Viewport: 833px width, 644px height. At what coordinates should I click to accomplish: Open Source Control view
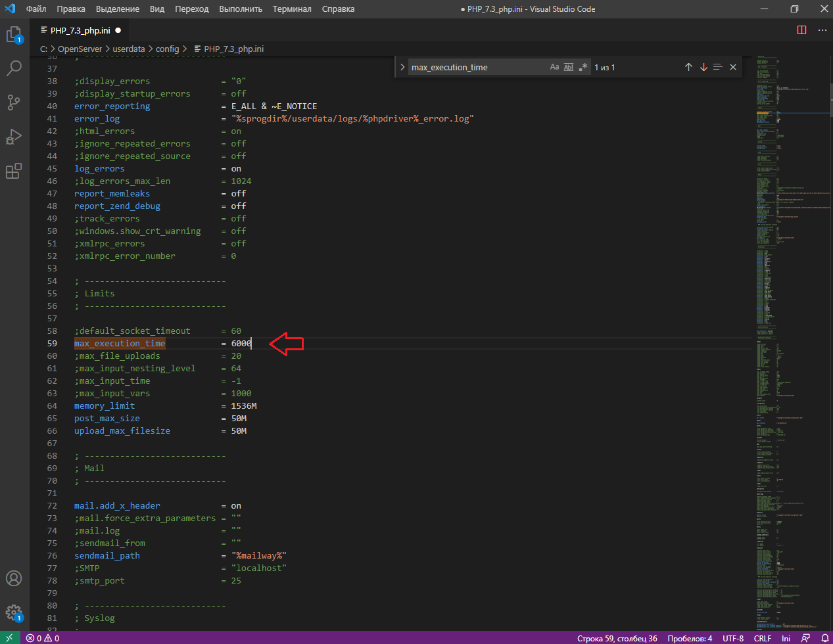[x=14, y=103]
